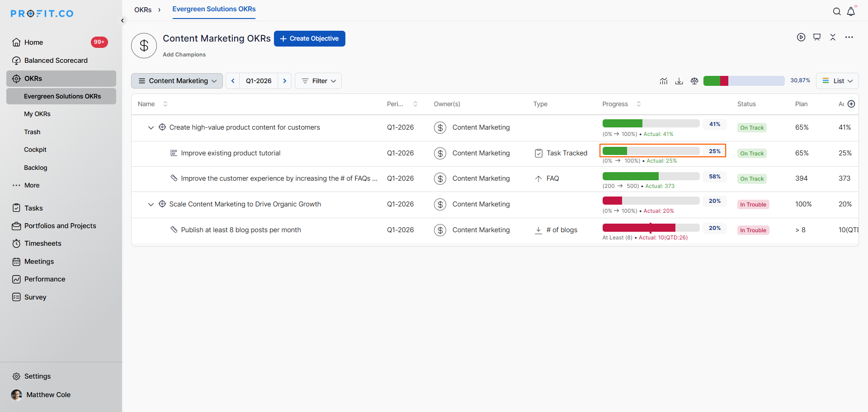The height and width of the screenshot is (412, 868).
Task: Click the chart insights icon
Action: [x=664, y=81]
